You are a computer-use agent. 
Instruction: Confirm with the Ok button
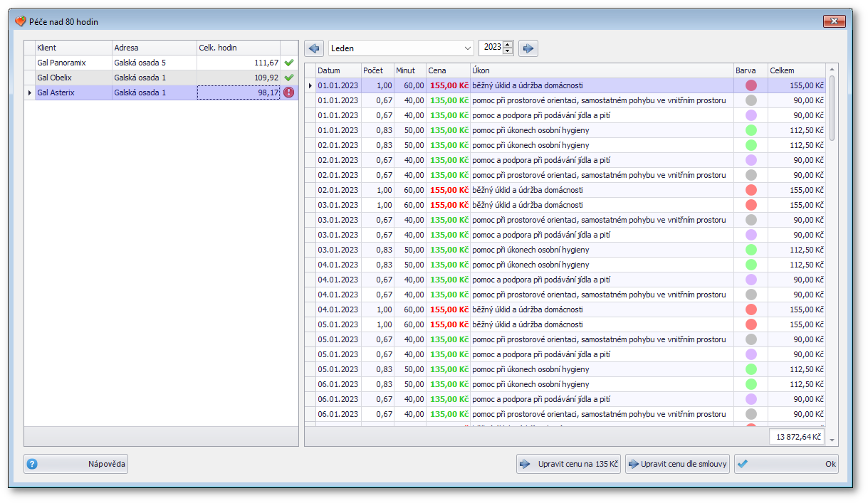pos(786,464)
